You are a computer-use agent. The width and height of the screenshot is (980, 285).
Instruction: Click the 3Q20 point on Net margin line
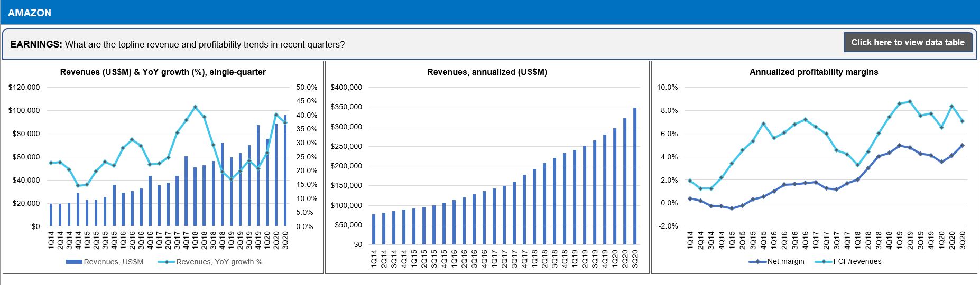coord(962,145)
